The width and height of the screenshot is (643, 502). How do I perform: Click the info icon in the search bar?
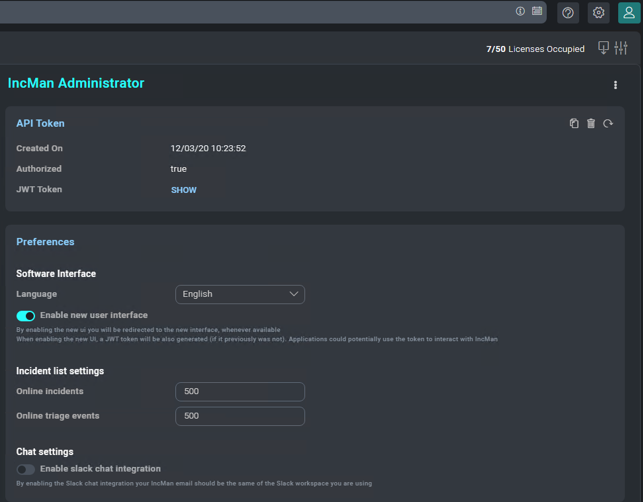click(x=520, y=11)
